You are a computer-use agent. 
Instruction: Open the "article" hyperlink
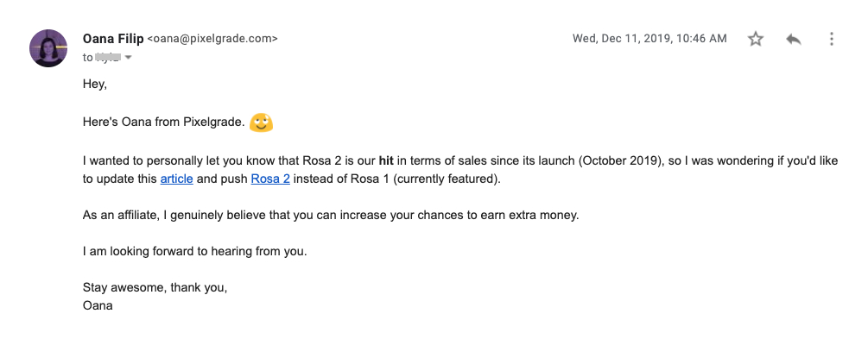click(x=176, y=179)
